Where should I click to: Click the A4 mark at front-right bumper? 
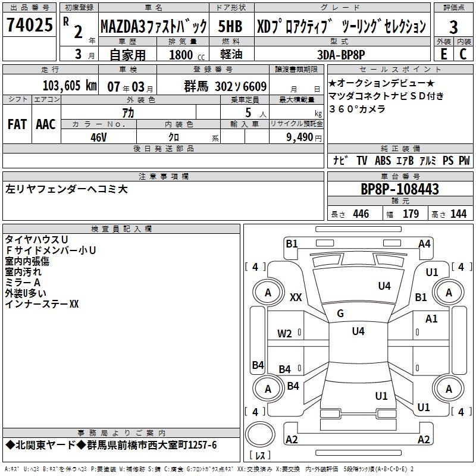coord(424,244)
